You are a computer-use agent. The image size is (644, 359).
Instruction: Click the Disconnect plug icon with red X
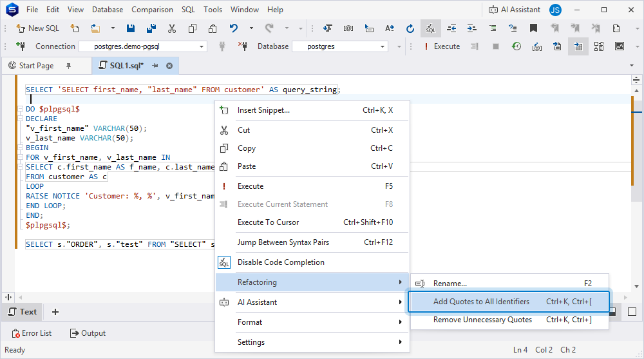[x=243, y=46]
